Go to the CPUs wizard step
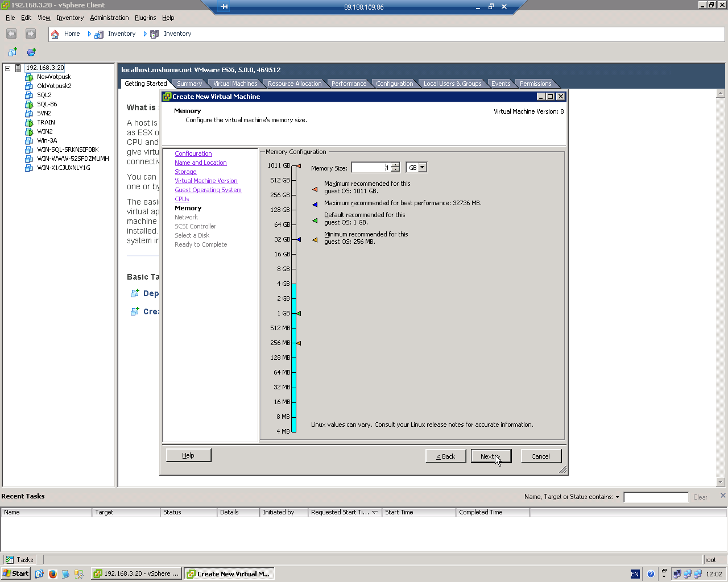The image size is (728, 582). 182,199
